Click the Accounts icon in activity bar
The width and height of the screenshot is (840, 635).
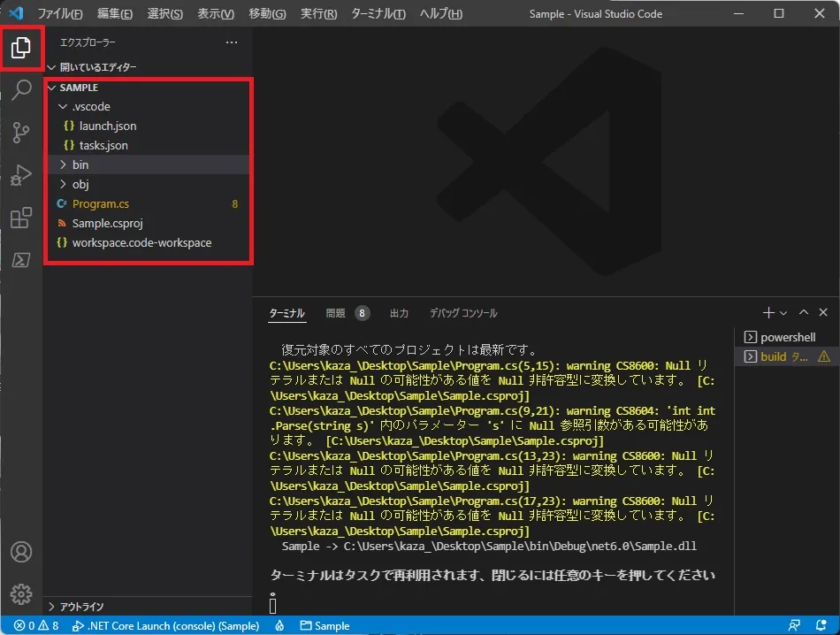click(x=21, y=552)
